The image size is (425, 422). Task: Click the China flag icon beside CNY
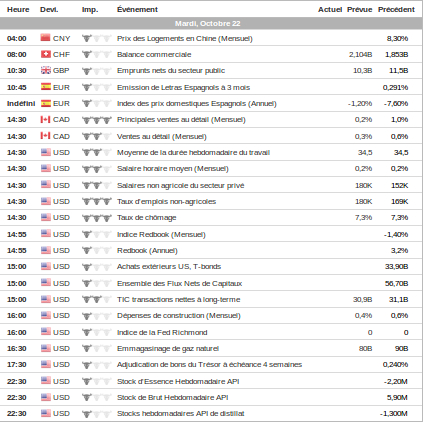[46, 38]
